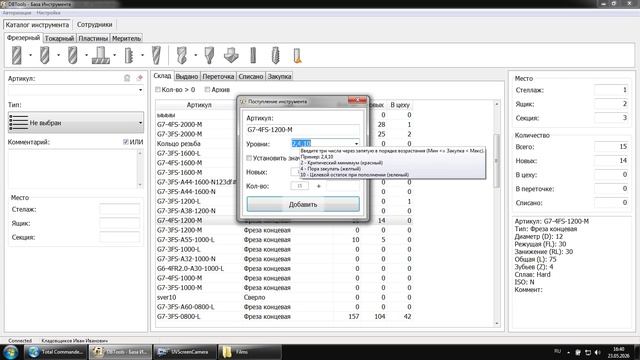The width and height of the screenshot is (640, 360).
Task: Click the table scrollbar down arrow
Action: [x=497, y=323]
